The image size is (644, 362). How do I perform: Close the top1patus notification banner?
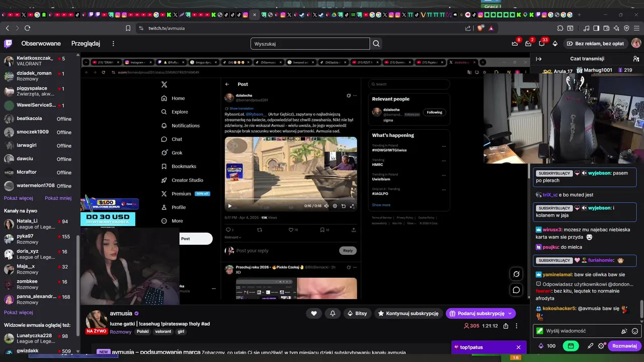pos(518,347)
